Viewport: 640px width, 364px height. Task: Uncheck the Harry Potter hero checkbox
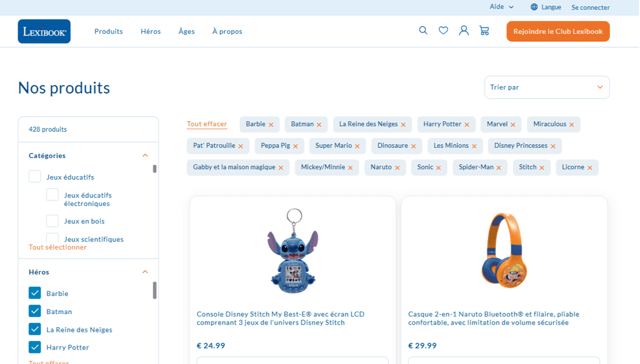click(35, 347)
